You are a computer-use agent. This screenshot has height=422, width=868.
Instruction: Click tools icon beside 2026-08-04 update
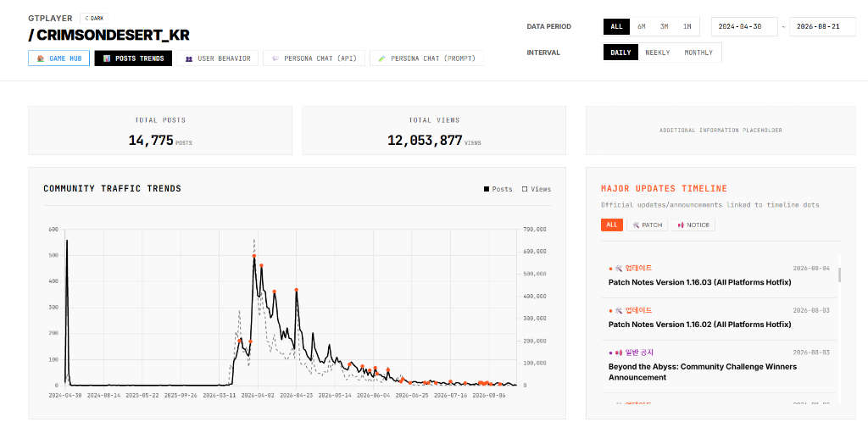[x=619, y=269]
